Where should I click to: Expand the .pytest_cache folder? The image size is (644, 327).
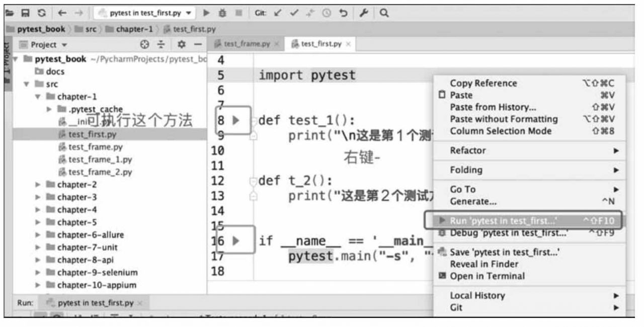(x=49, y=109)
